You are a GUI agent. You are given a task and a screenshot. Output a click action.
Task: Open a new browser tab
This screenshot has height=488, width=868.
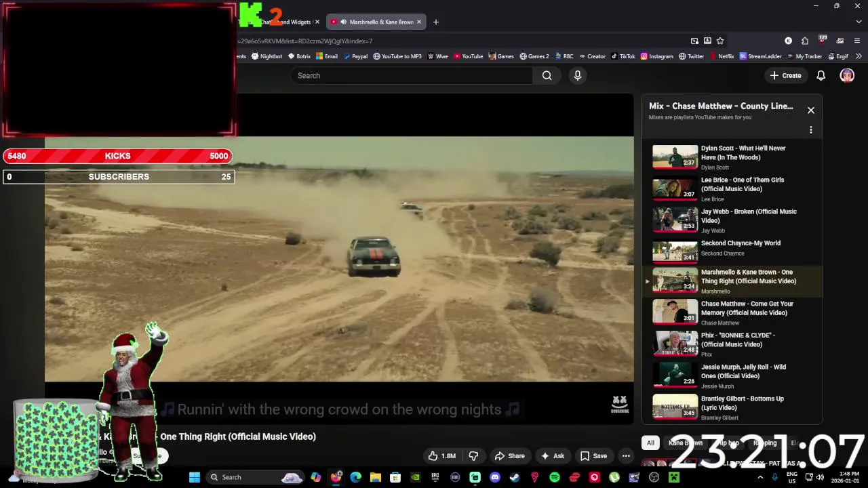436,22
